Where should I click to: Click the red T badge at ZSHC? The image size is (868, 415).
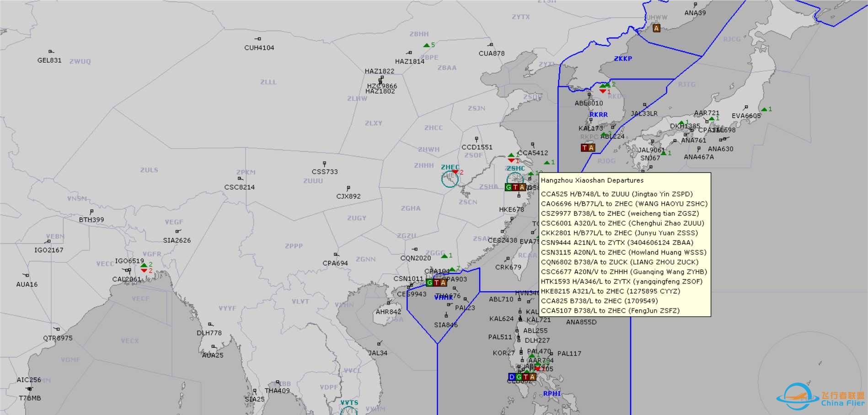[515, 187]
